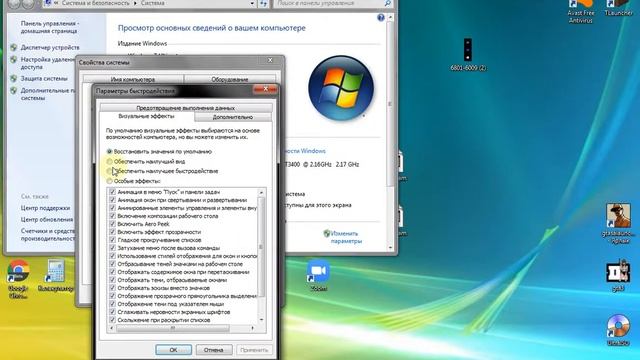Open the UltraISO desktop shortcut
Viewport: 640px width, 360px height.
(x=618, y=331)
